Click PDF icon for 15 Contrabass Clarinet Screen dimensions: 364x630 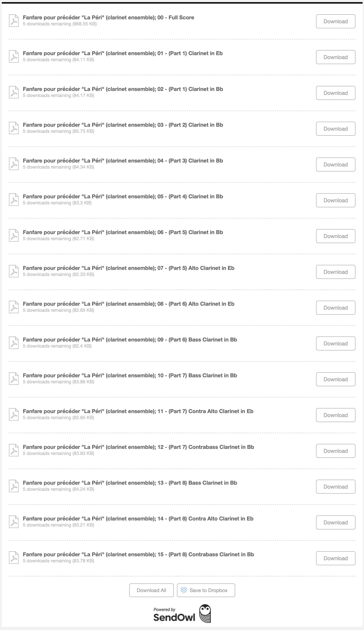[14, 557]
